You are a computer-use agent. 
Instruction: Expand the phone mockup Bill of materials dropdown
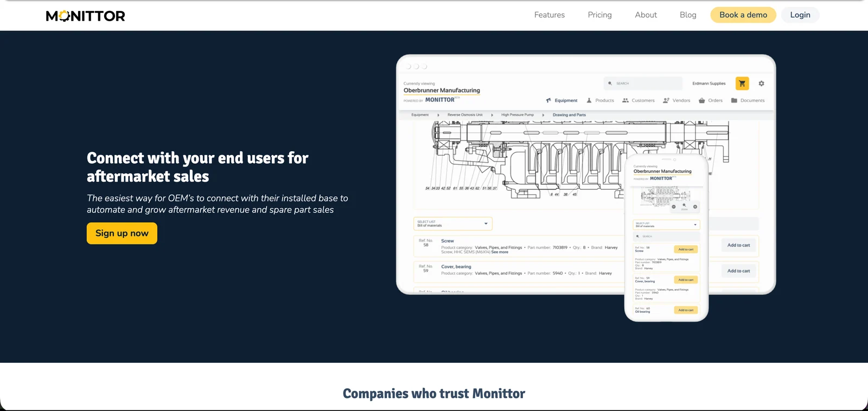pyautogui.click(x=667, y=224)
